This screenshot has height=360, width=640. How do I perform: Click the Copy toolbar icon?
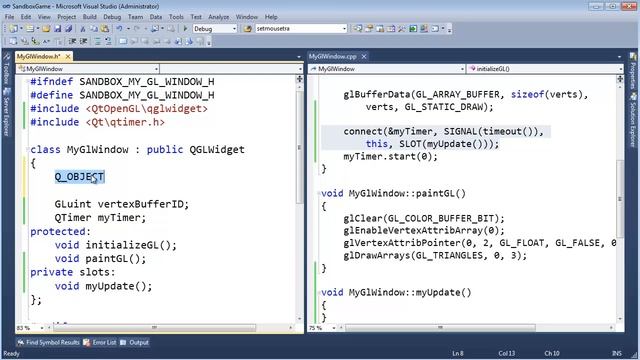(x=93, y=29)
